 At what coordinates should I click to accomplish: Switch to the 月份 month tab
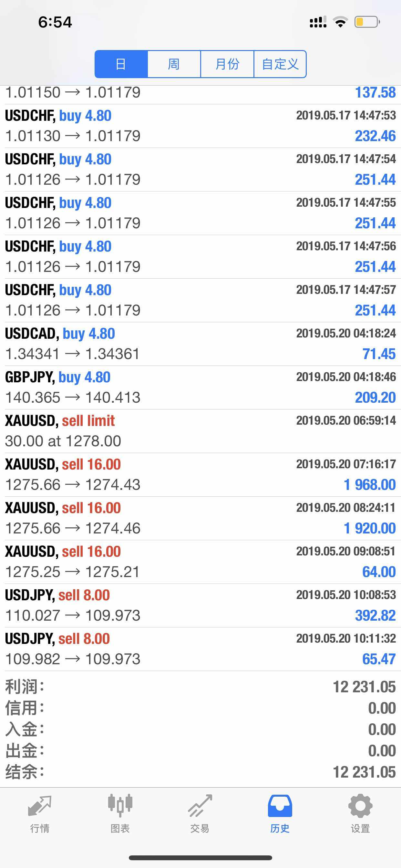click(227, 64)
